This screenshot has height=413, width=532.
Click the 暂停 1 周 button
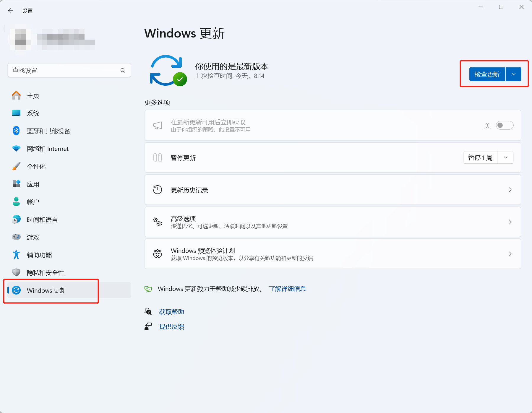point(481,157)
